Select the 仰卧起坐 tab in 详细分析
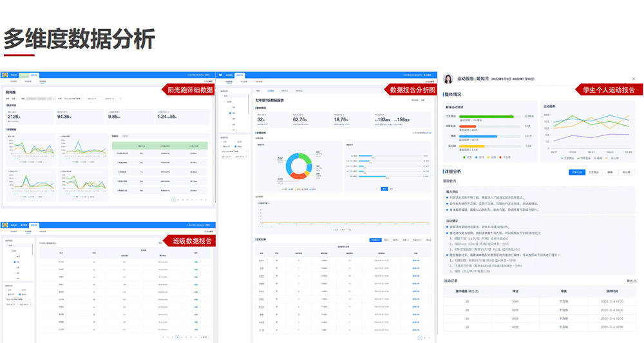Viewport: 644px width, 343px height. (x=577, y=172)
